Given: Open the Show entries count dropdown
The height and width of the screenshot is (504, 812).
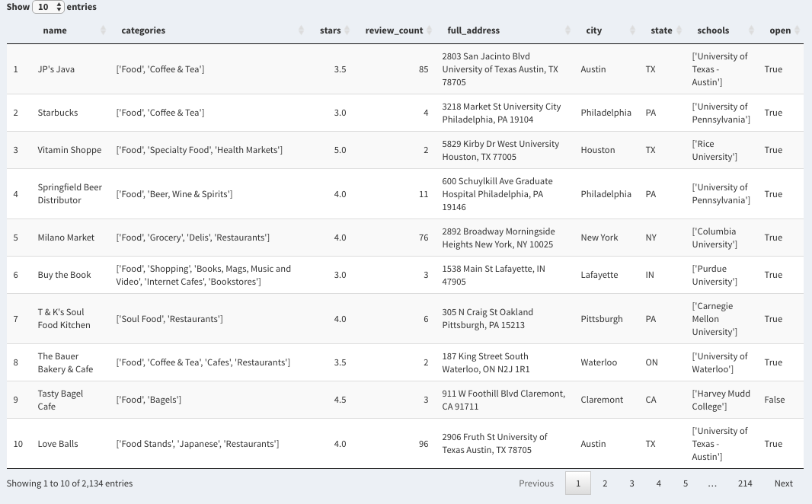Looking at the screenshot, I should (x=48, y=7).
